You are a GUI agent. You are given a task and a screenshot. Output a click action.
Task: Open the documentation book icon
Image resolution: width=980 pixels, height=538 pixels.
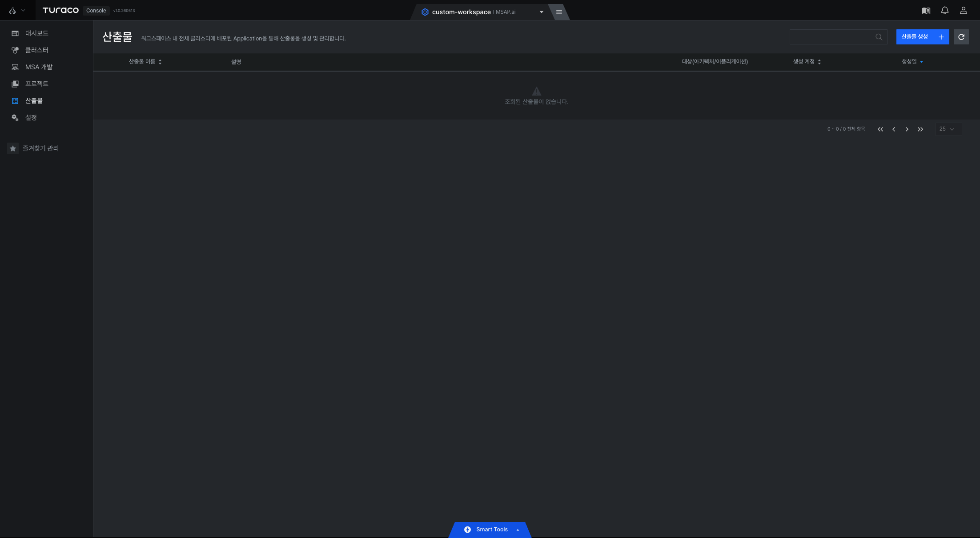click(x=926, y=11)
